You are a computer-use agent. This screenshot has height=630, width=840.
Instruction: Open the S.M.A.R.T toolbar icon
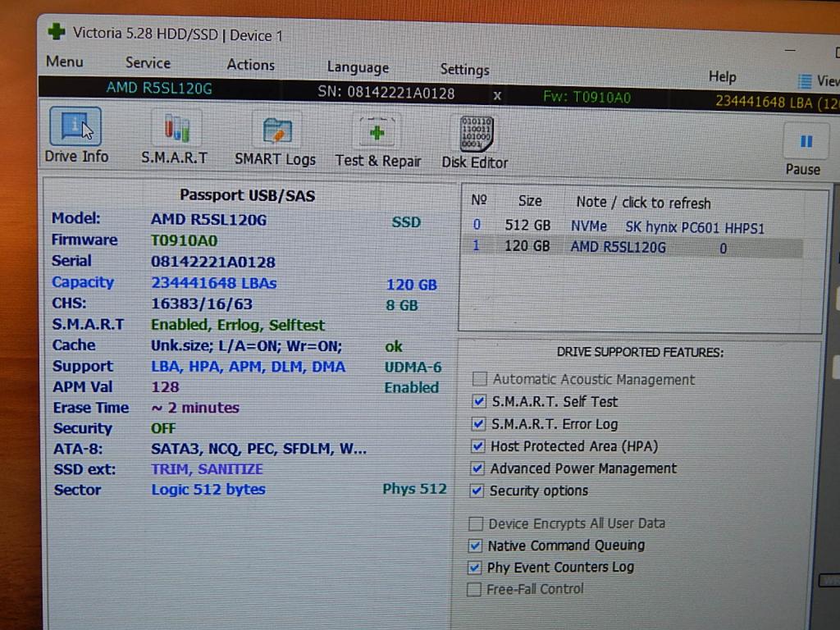coord(175,130)
